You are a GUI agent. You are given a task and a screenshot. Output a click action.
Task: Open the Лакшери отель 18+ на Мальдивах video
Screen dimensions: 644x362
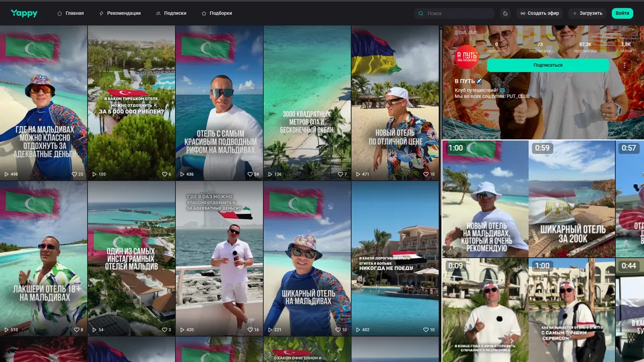43,258
